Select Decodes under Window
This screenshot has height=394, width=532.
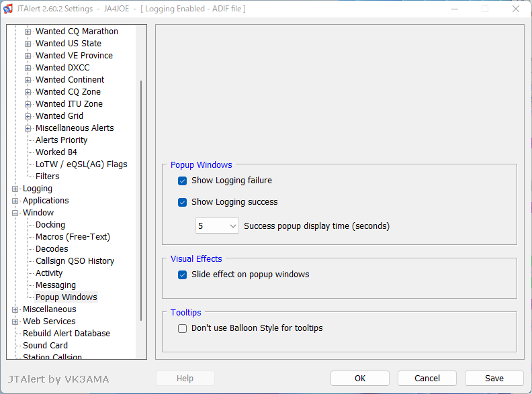coord(52,249)
